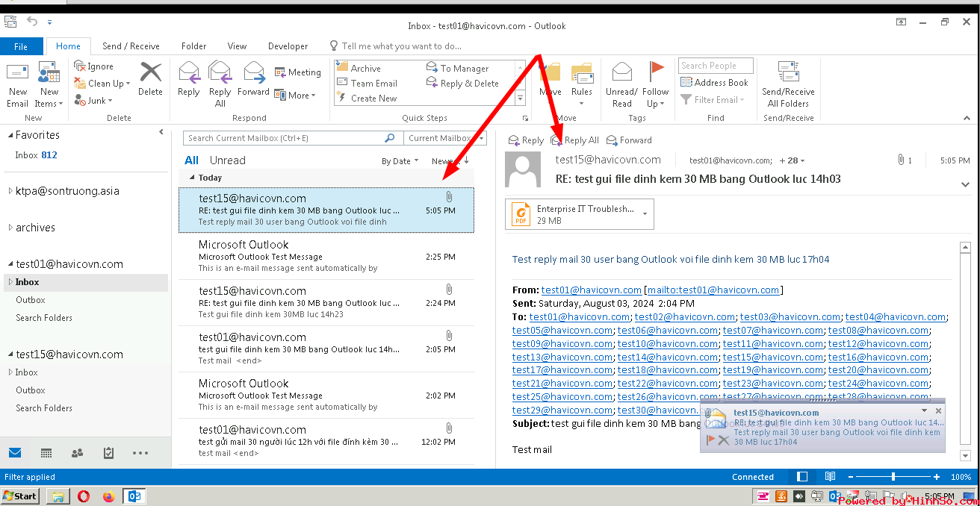980x506 pixels.
Task: Switch to Normal view in status bar
Action: point(802,476)
